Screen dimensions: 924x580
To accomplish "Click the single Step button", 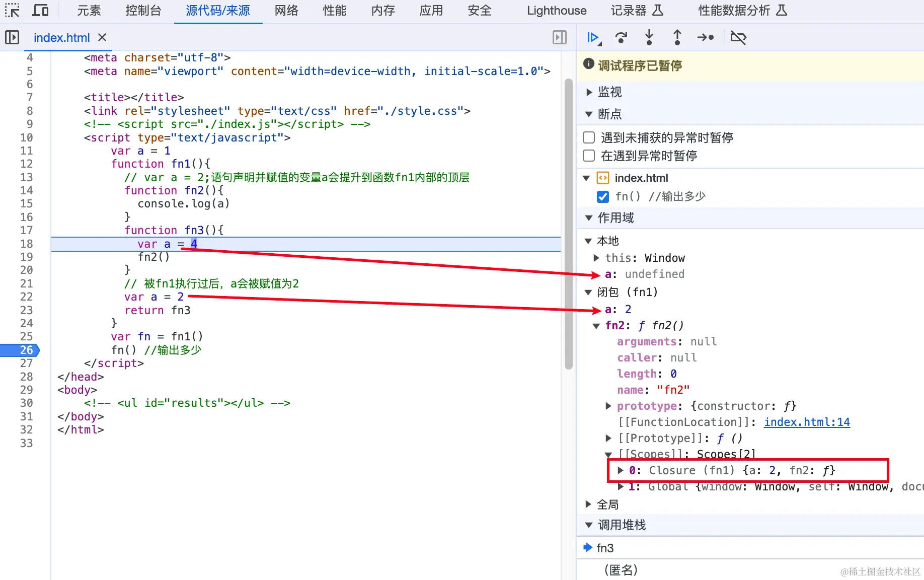I will pos(706,37).
